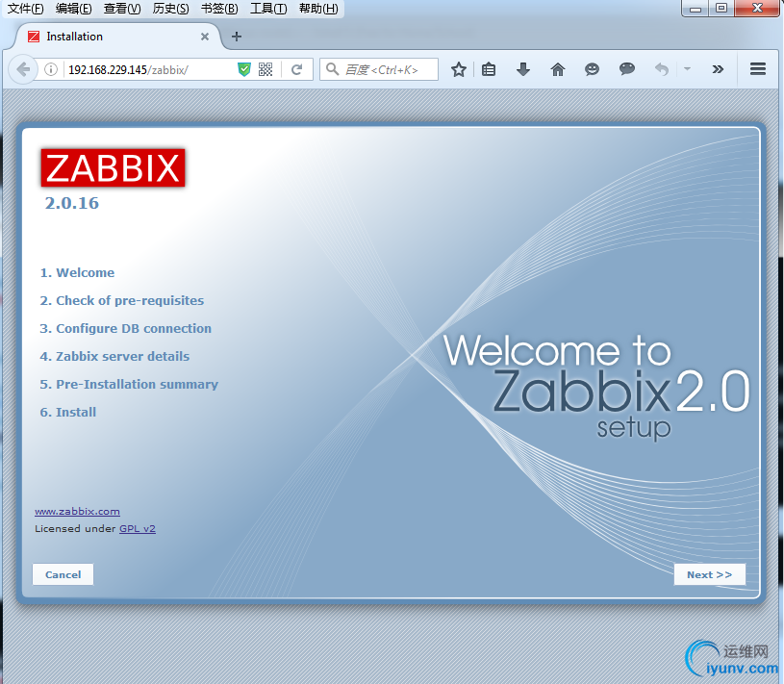Click the Cancel button
The width and height of the screenshot is (784, 684).
[63, 574]
